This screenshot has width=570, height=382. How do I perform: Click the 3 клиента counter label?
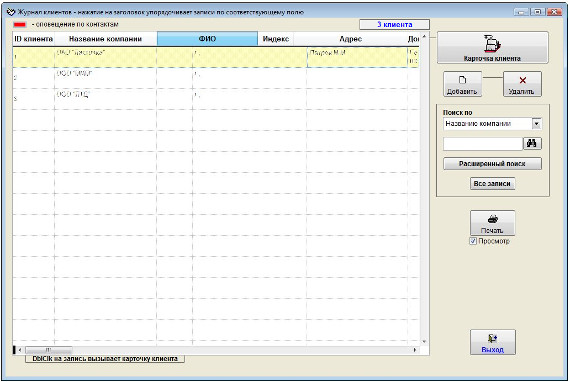[394, 25]
